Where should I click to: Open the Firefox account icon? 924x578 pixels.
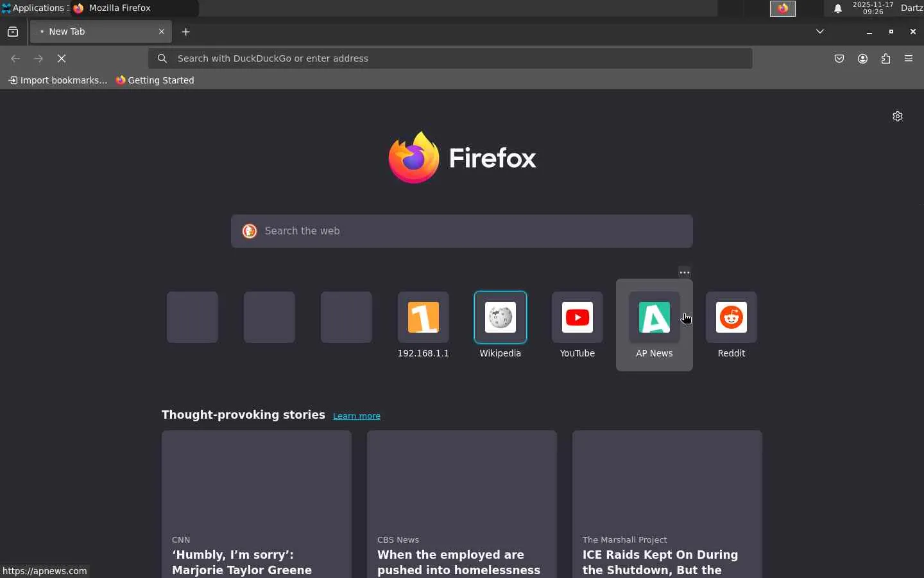pyautogui.click(x=863, y=58)
